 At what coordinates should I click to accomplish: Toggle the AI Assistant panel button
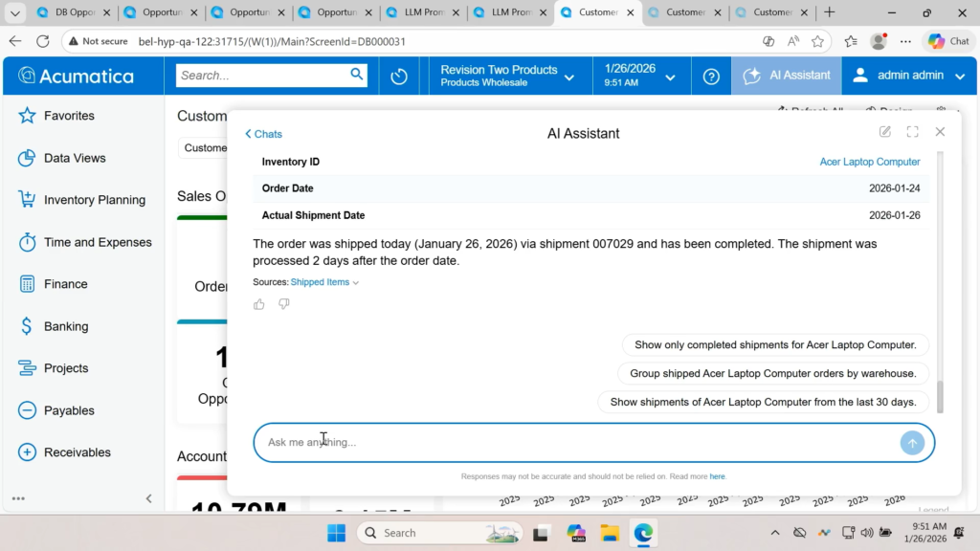coord(787,76)
